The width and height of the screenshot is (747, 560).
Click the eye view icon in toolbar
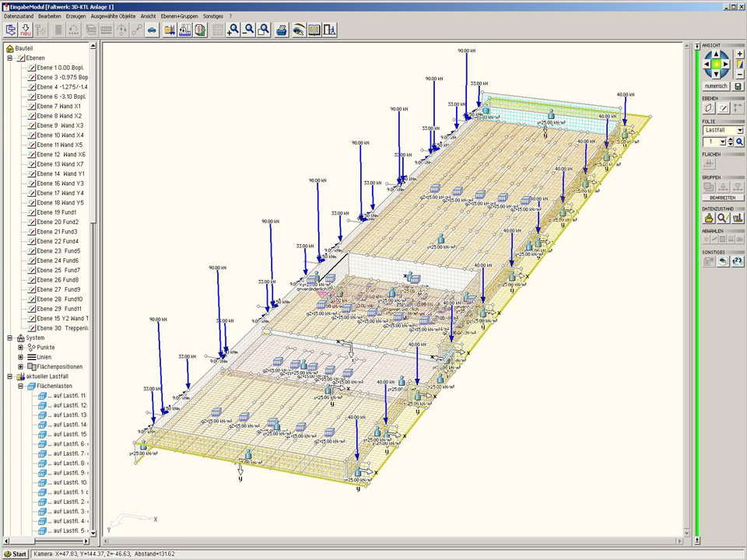click(x=298, y=30)
